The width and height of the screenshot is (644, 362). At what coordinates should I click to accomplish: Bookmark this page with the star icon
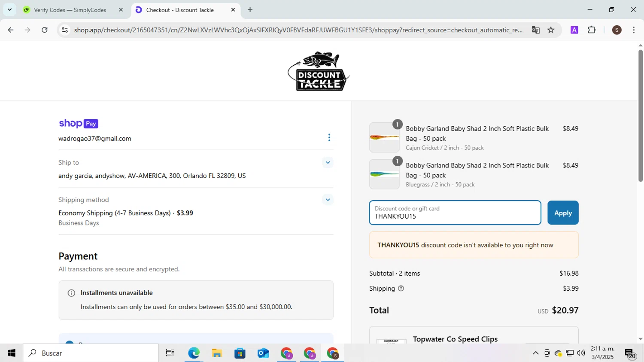(551, 30)
